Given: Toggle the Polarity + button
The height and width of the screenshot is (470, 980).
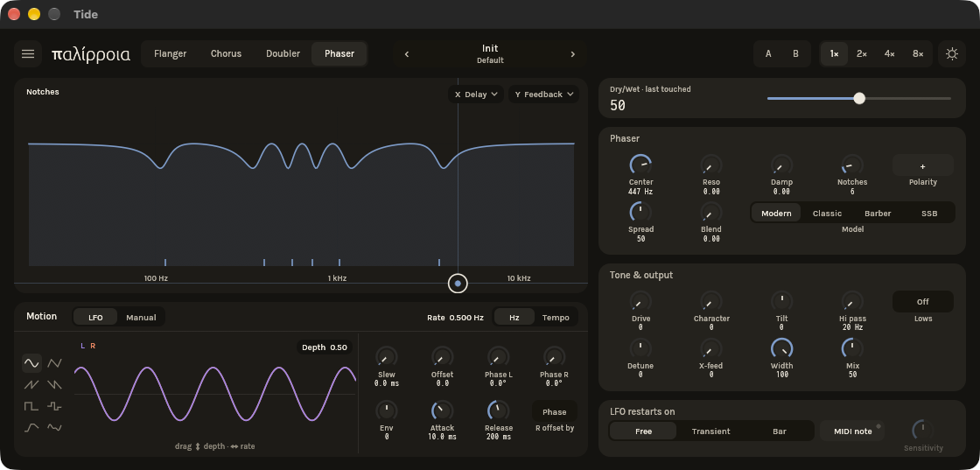Looking at the screenshot, I should tap(922, 165).
